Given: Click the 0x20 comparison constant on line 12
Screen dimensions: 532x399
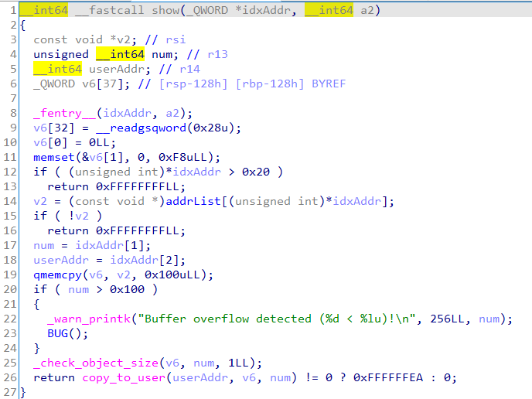Looking at the screenshot, I should point(256,172).
